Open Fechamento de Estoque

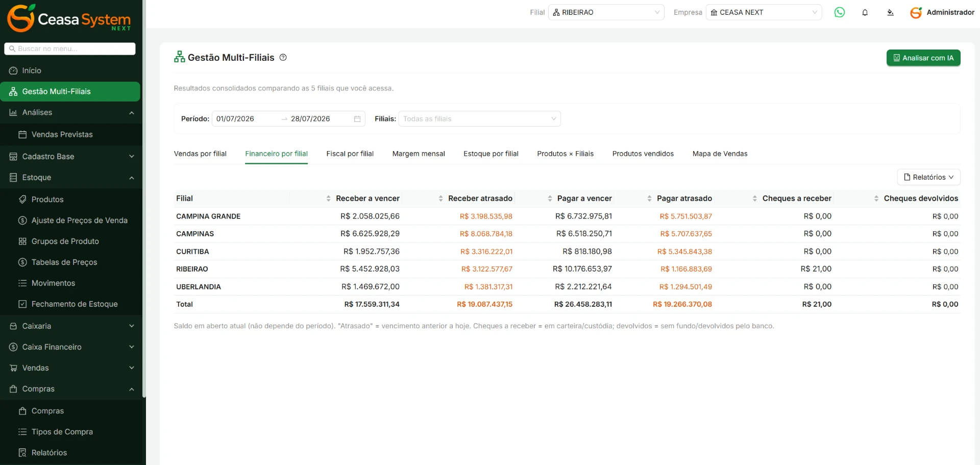point(70,304)
